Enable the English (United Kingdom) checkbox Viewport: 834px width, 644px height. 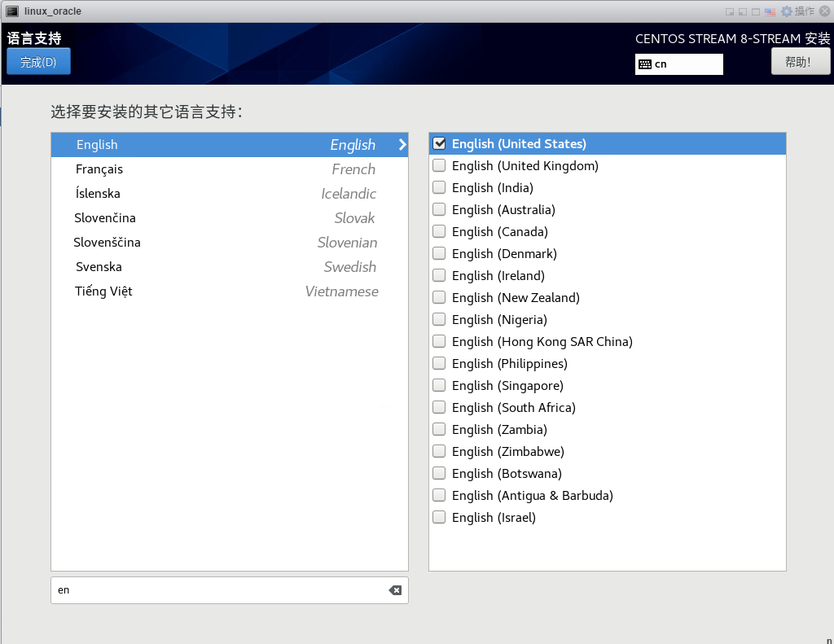[x=439, y=165]
